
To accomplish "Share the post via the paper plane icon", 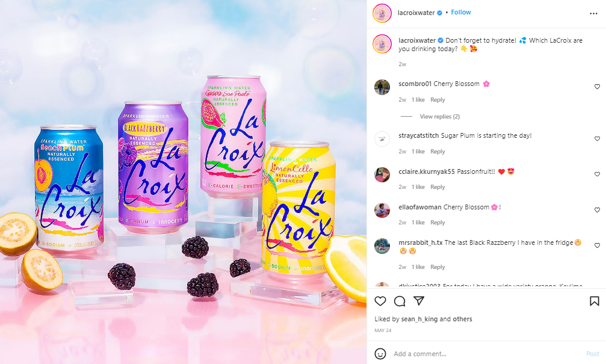I will (419, 301).
